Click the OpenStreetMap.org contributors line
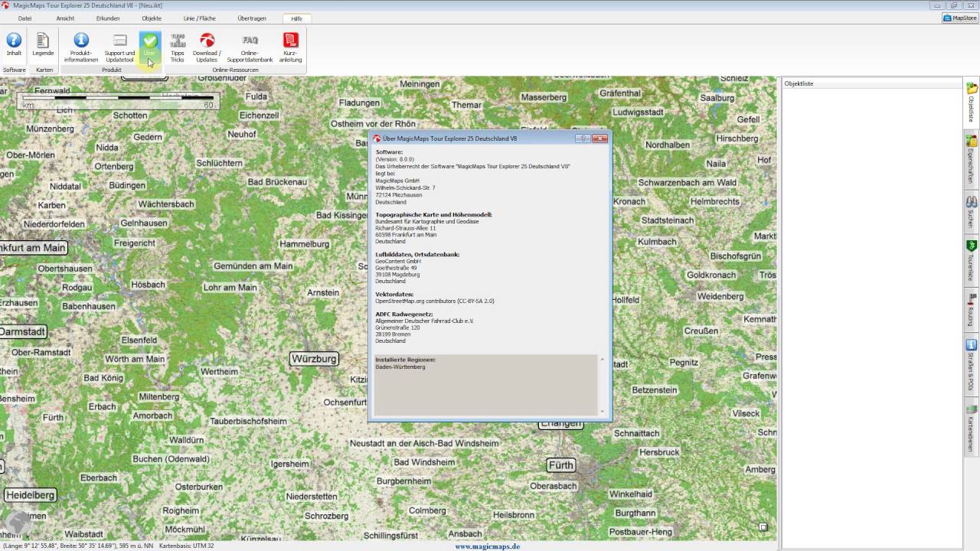The width and height of the screenshot is (980, 551). 435,301
